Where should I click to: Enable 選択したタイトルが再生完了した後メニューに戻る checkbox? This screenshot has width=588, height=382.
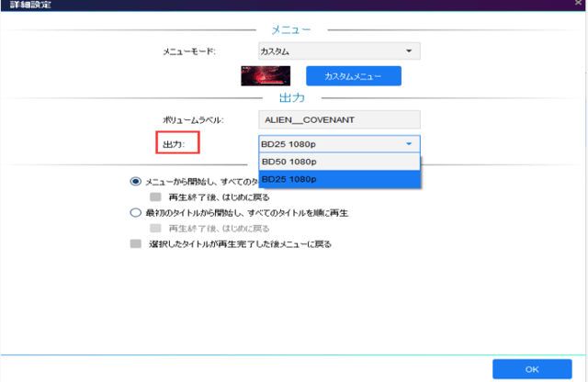(x=136, y=244)
